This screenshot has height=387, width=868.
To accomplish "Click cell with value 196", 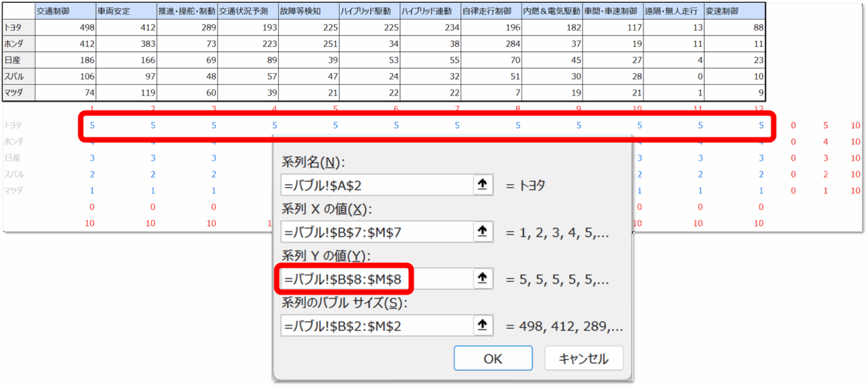I will (492, 27).
